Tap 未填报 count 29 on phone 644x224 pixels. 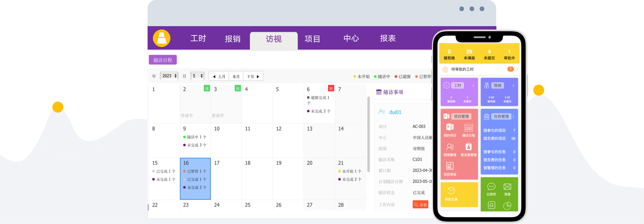click(x=469, y=54)
